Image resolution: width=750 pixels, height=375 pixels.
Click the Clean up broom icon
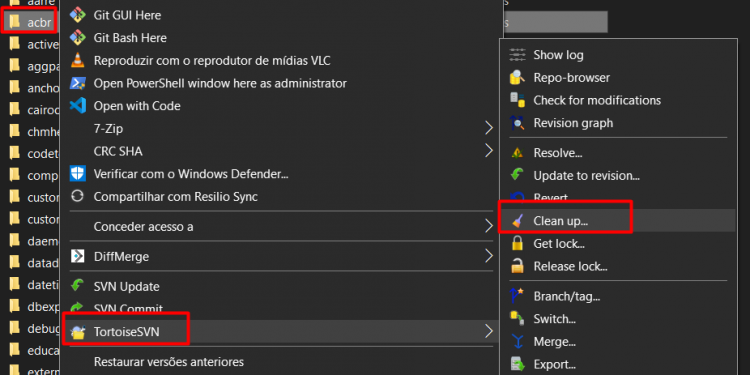pyautogui.click(x=518, y=221)
